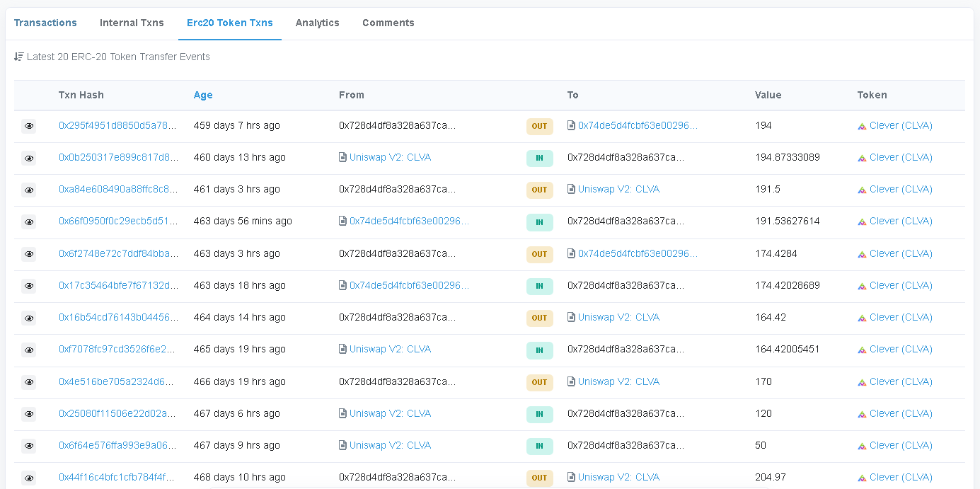Click eye icon for txn 0xa84e608490a88ffc8c8
980x489 pixels.
[x=29, y=190]
